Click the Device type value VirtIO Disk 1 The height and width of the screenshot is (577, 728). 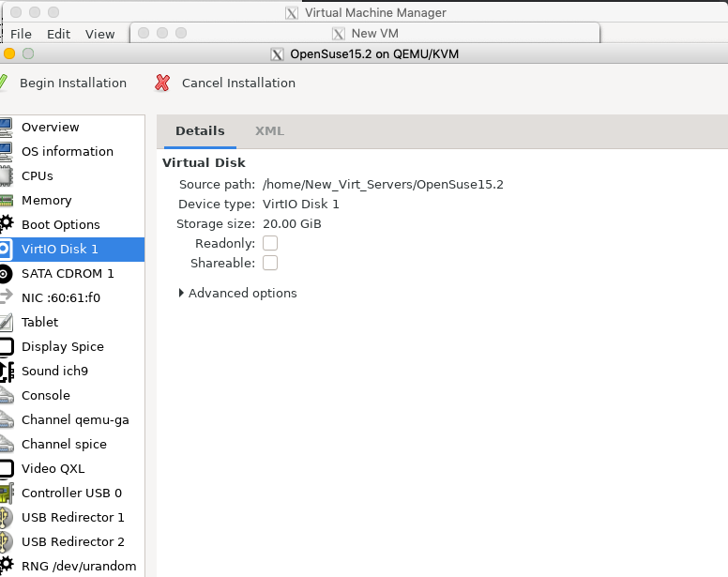[301, 205]
